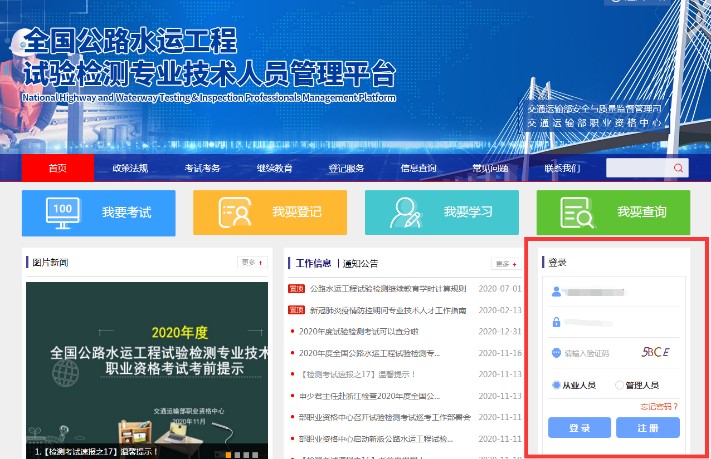Viewport: 711px width, 459px height.
Task: Click the 图片新闻 section heading
Action: (x=50, y=262)
